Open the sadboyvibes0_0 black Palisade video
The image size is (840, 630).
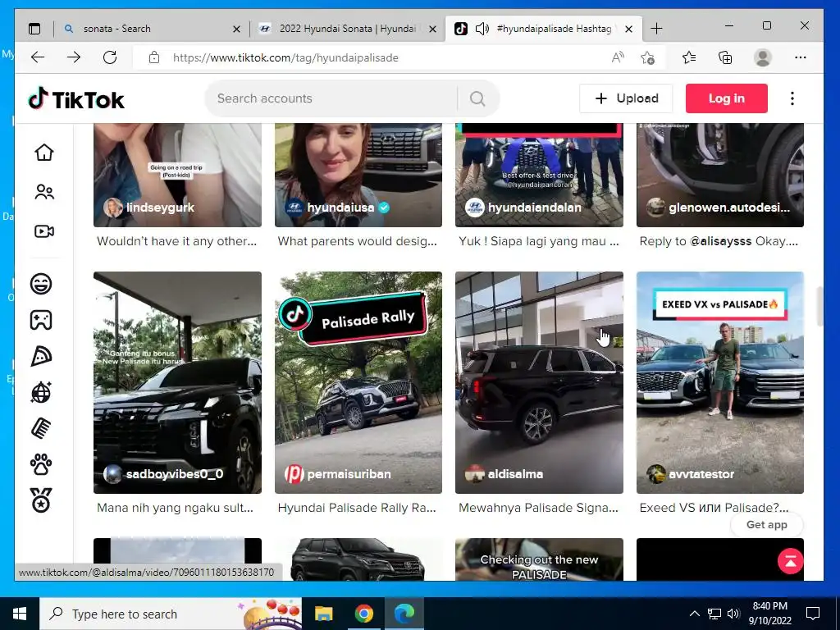(x=177, y=382)
